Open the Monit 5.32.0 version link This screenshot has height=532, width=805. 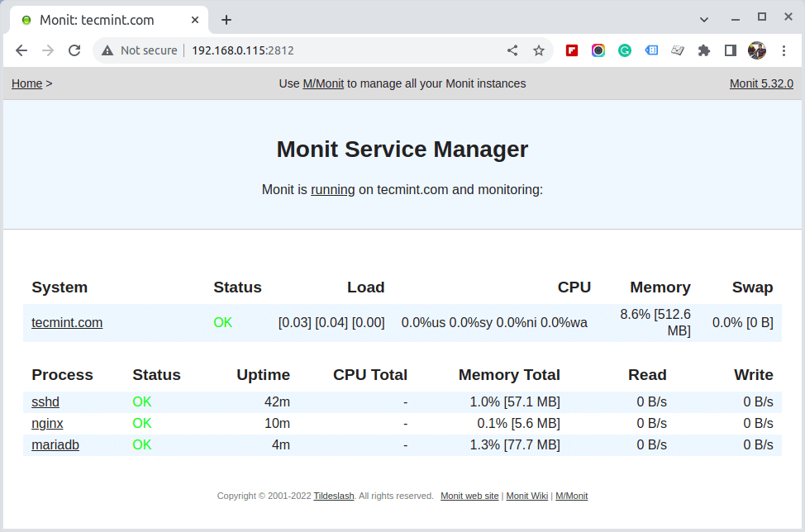click(x=760, y=83)
